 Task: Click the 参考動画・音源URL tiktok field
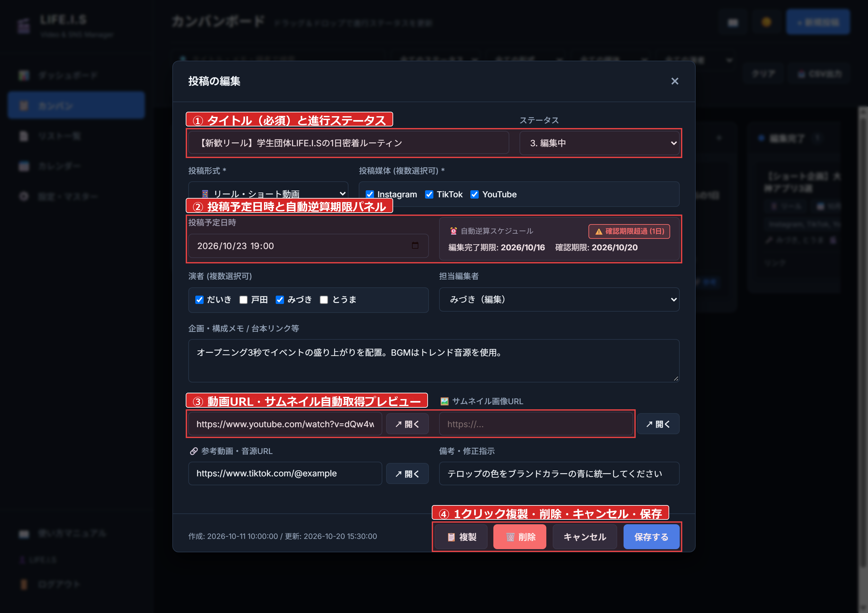[x=285, y=473]
